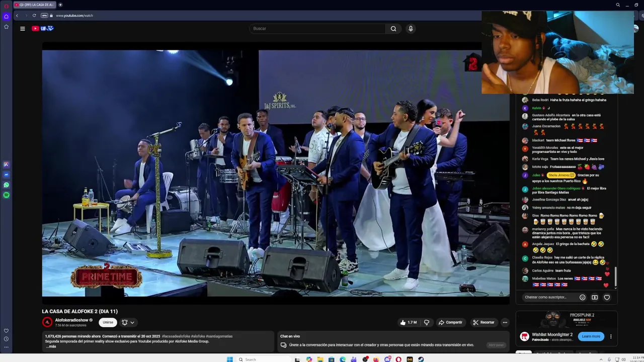This screenshot has height=362, width=644.
Task: Open Aria AI icon in Opera sidebar
Action: [x=6, y=164]
